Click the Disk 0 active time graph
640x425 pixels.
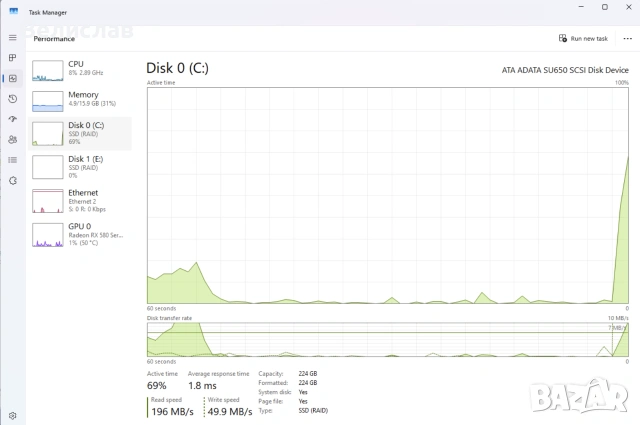click(388, 196)
